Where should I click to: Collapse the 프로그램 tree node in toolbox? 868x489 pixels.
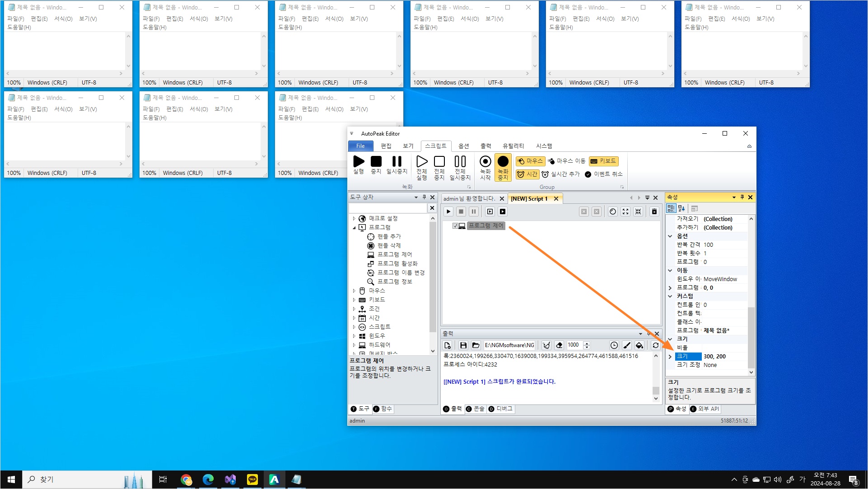coord(354,227)
